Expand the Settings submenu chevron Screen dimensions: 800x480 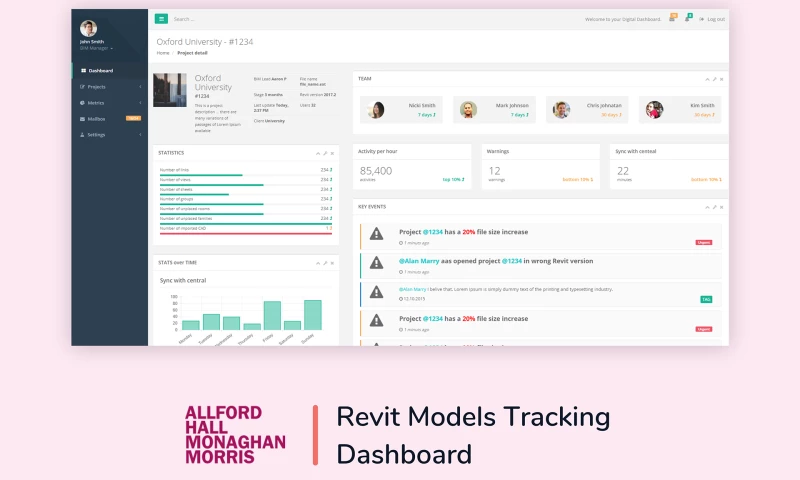pyautogui.click(x=140, y=135)
